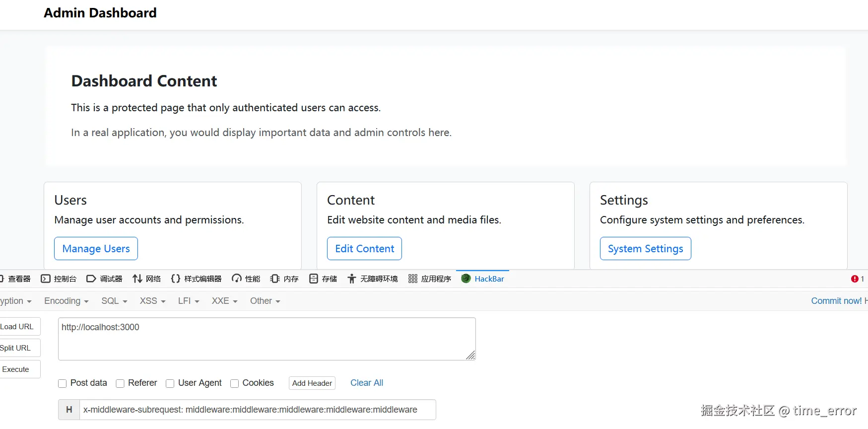Click the Network (网络) arrows icon
Viewport: 868px width, 429px height.
(137, 279)
